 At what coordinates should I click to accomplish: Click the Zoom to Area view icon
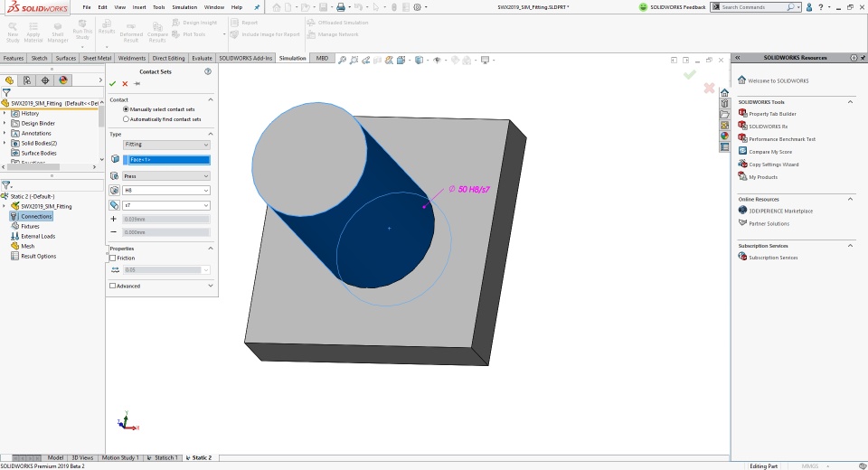pos(354,60)
